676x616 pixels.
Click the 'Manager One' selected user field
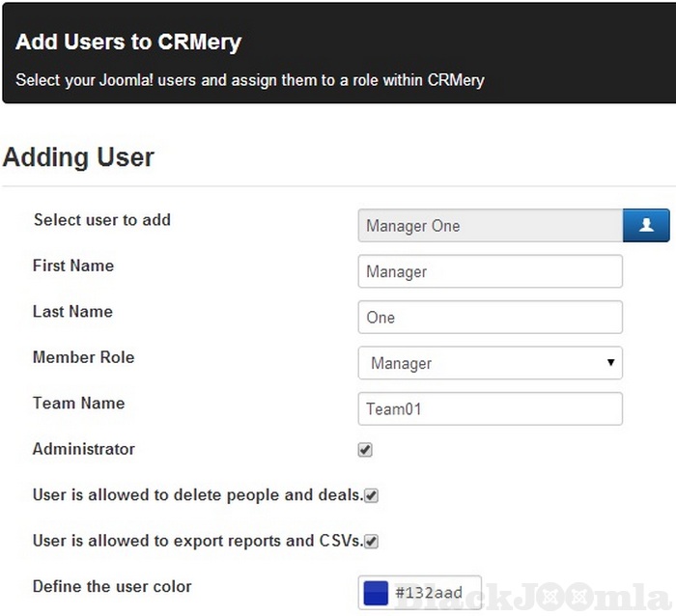[490, 226]
